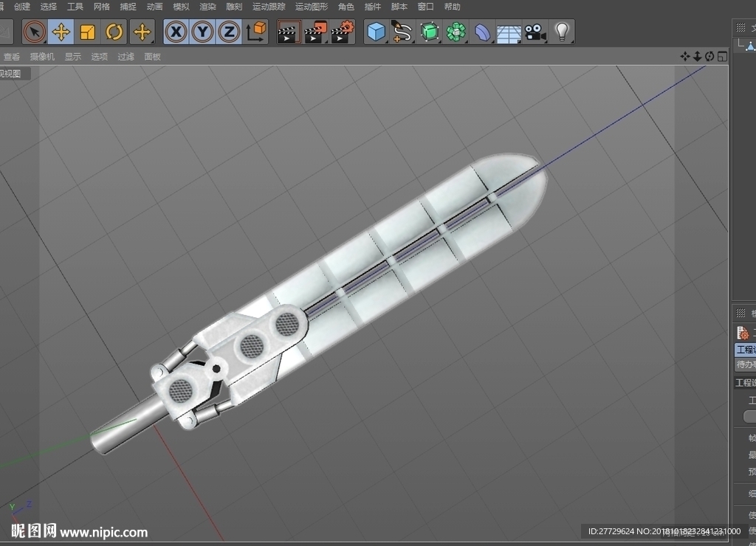Click the viewport pan camera icon
Image resolution: width=756 pixels, height=546 pixels.
684,56
